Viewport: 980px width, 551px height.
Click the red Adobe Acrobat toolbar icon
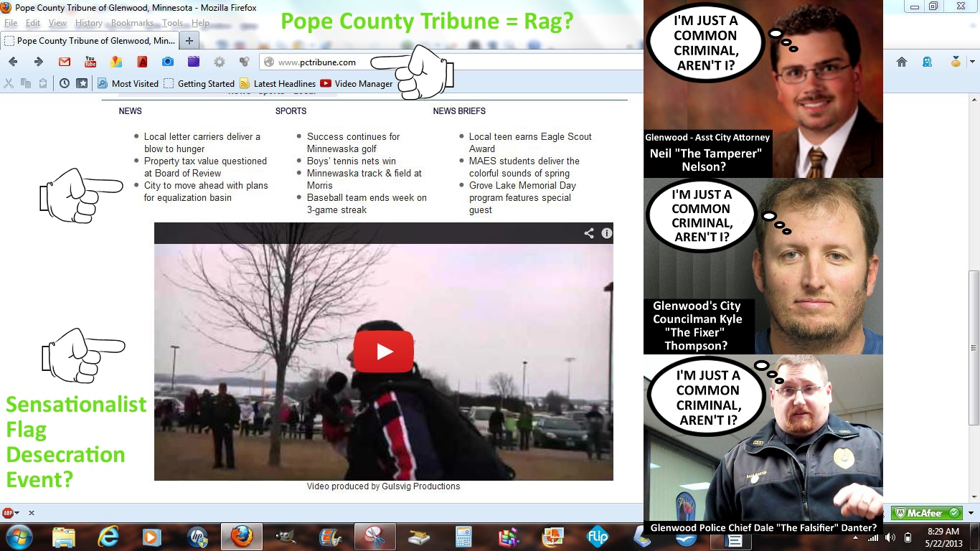click(142, 62)
